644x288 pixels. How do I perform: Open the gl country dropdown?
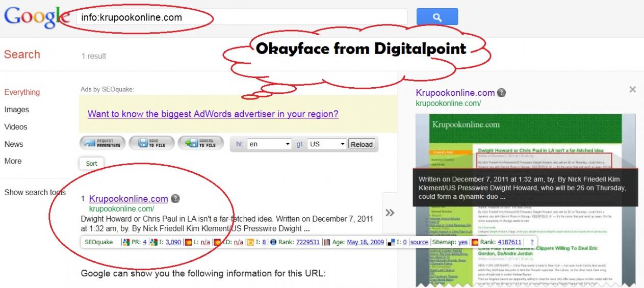click(327, 144)
